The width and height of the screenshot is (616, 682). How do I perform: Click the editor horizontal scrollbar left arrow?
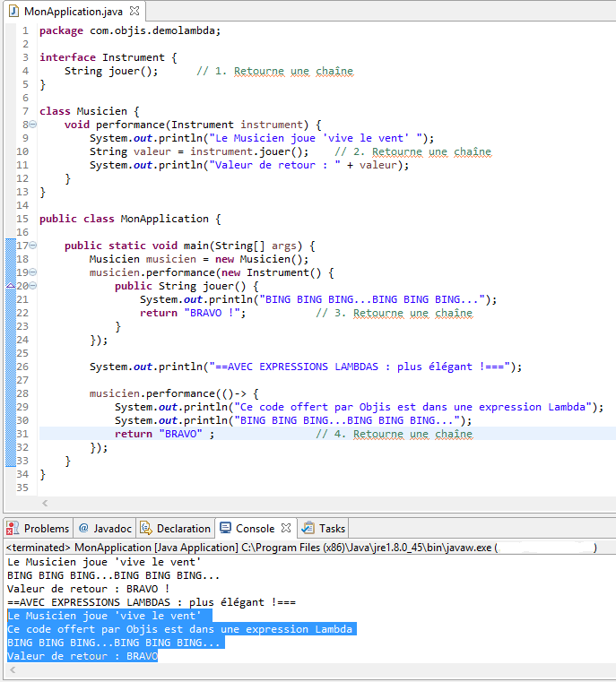46,505
